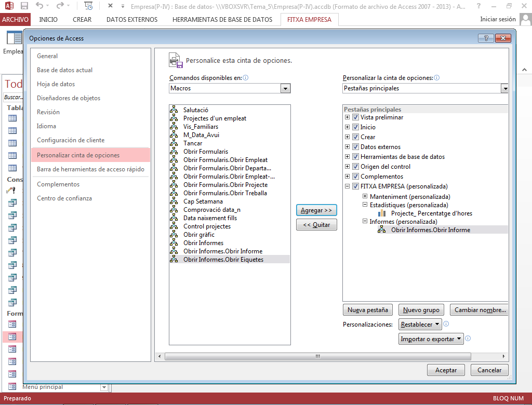Click the left arrow of horizontal scrollbar
532x405 pixels.
159,356
